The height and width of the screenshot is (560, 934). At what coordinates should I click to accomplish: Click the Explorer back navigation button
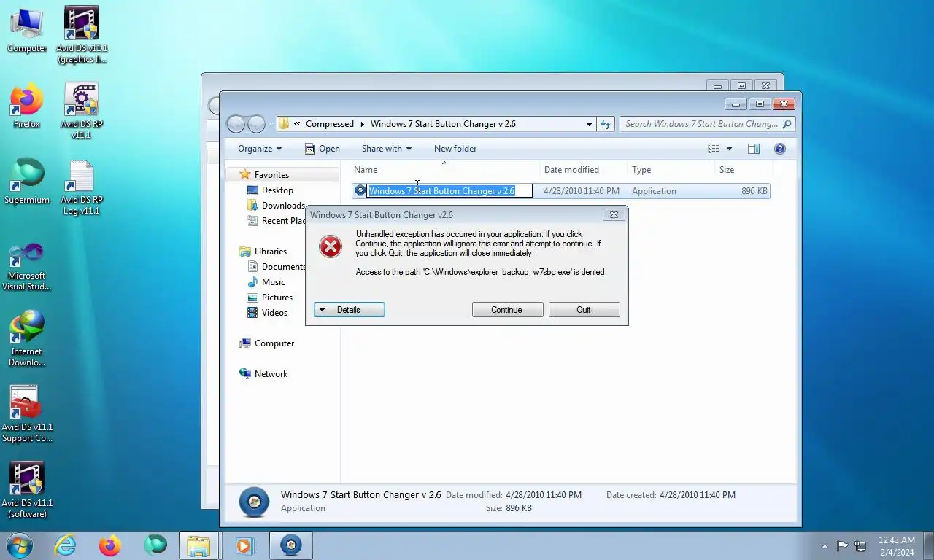coord(236,124)
